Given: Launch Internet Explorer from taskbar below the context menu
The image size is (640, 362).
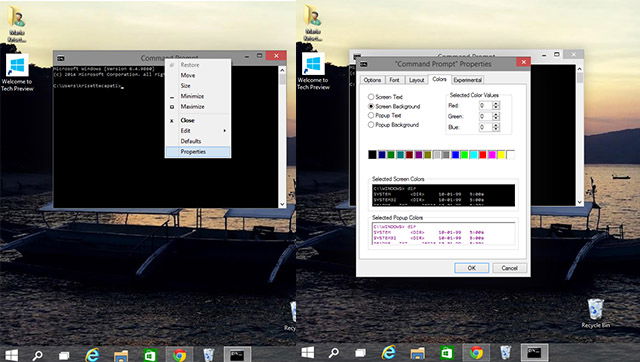Looking at the screenshot, I should click(x=92, y=355).
